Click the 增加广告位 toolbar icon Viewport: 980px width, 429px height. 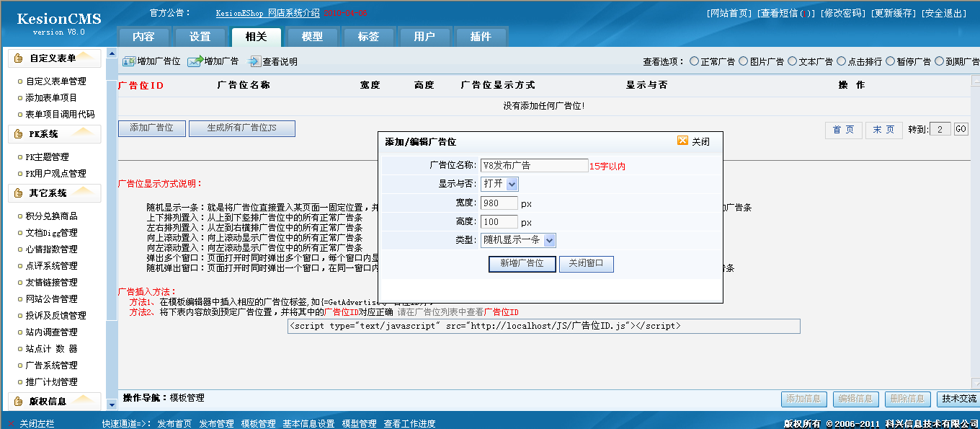click(x=130, y=61)
